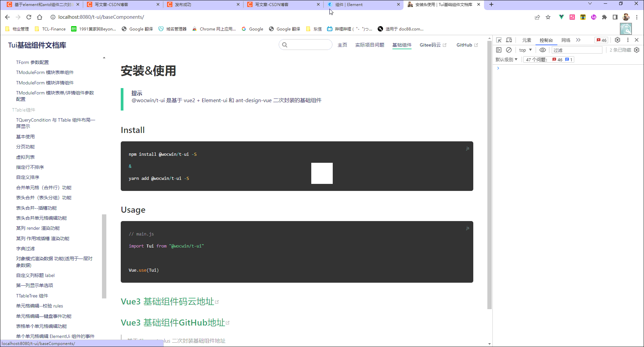Open the error count badge showing 46
644x347 pixels.
click(601, 40)
